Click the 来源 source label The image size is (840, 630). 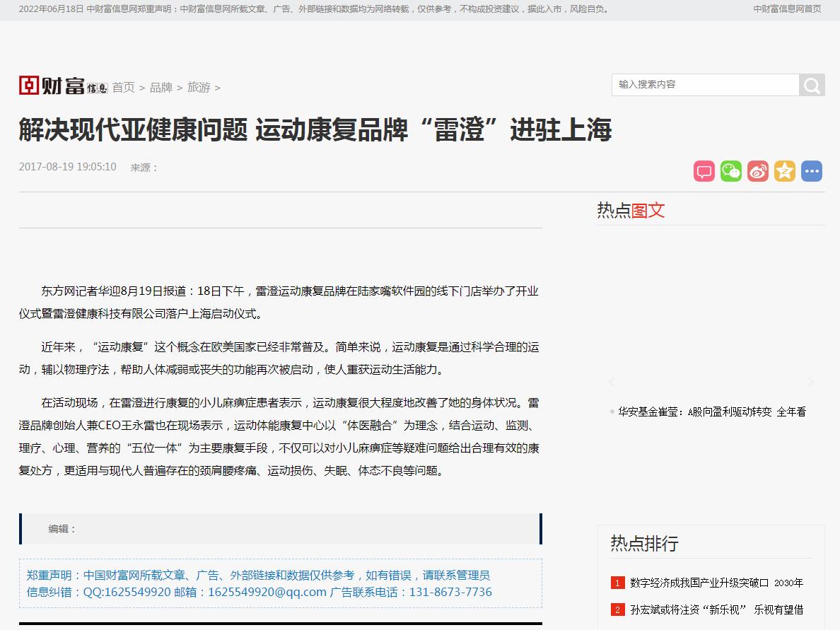(x=145, y=168)
